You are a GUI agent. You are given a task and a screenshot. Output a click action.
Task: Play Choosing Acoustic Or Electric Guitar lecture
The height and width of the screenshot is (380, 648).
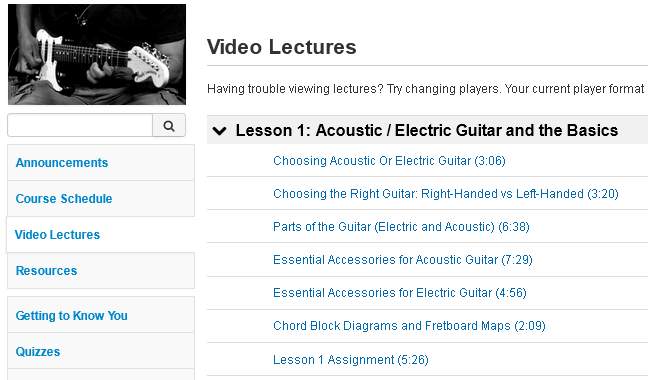coord(389,161)
